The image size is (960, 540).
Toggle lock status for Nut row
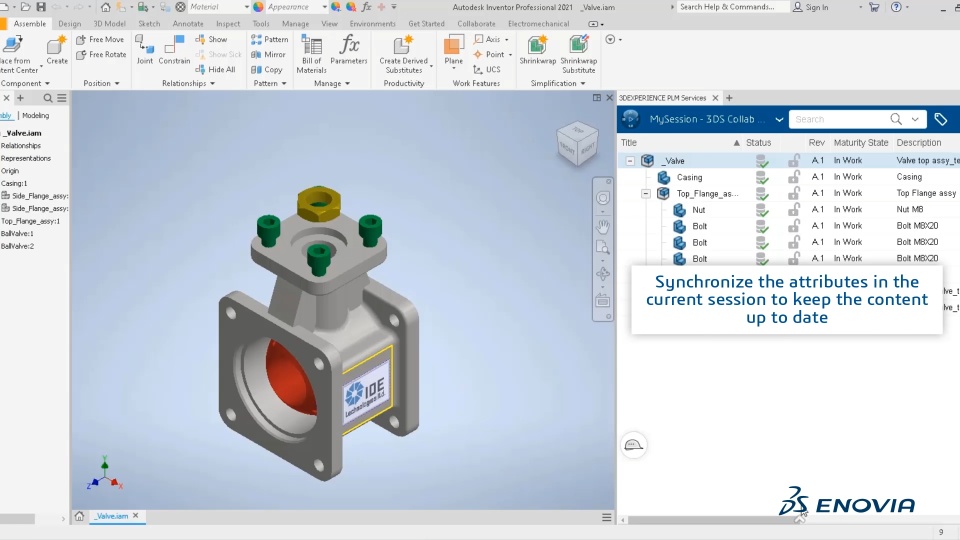click(x=793, y=209)
